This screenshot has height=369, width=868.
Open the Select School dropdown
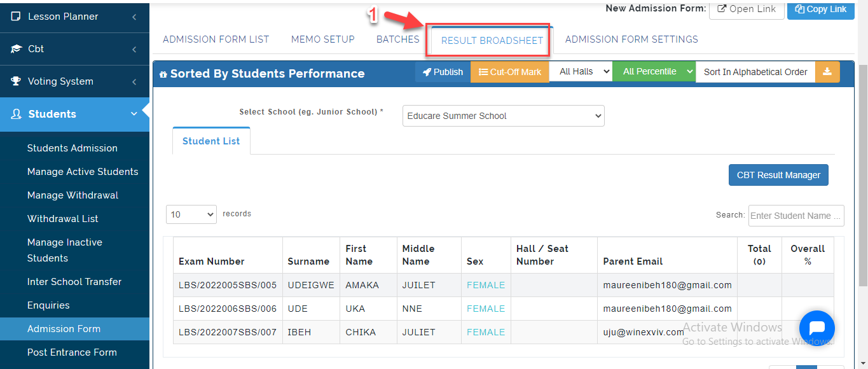pos(504,116)
